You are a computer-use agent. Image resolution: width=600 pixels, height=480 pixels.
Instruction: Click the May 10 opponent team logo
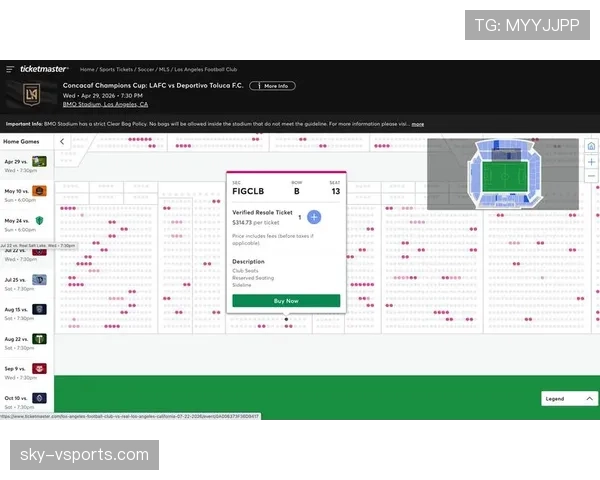click(39, 191)
